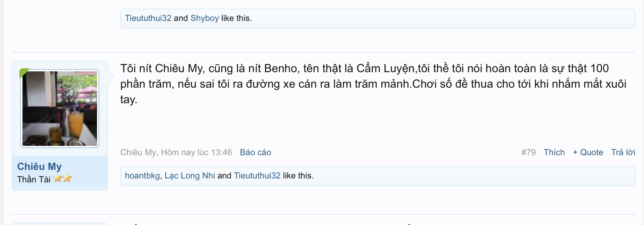Click the right gold star beside Thần Tài

tap(68, 178)
